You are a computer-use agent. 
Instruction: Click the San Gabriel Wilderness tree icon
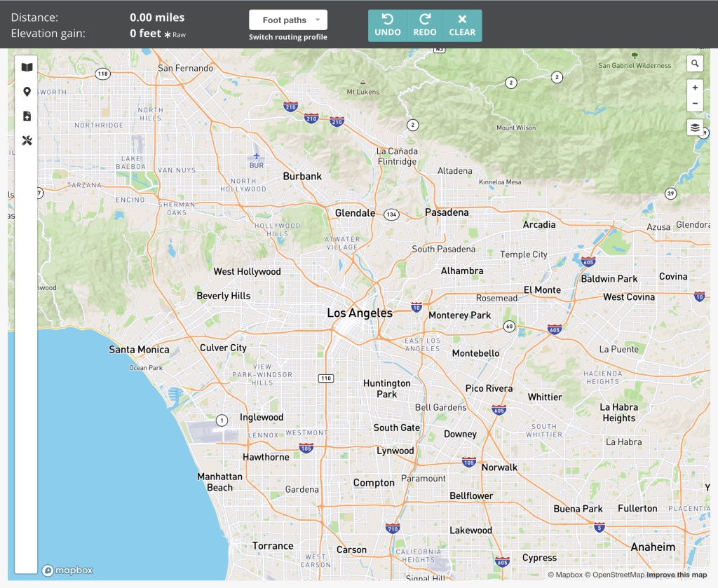634,55
